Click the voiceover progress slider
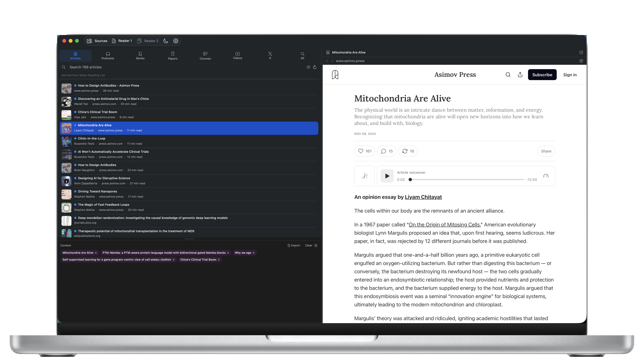 (467, 180)
